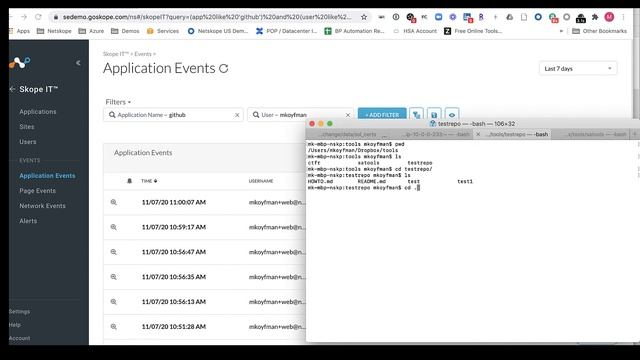Image resolution: width=640 pixels, height=360 pixels.
Task: Open the Azure bookmarks folder
Action: pyautogui.click(x=91, y=31)
